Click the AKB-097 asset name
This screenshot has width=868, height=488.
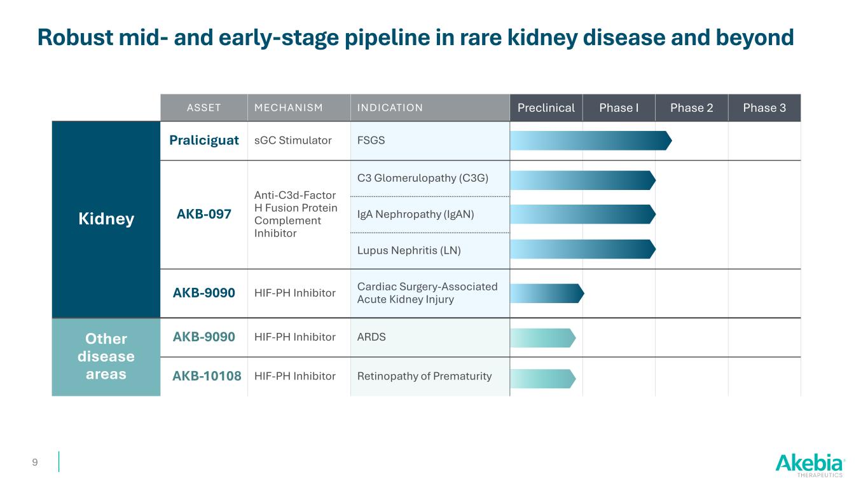tap(203, 215)
